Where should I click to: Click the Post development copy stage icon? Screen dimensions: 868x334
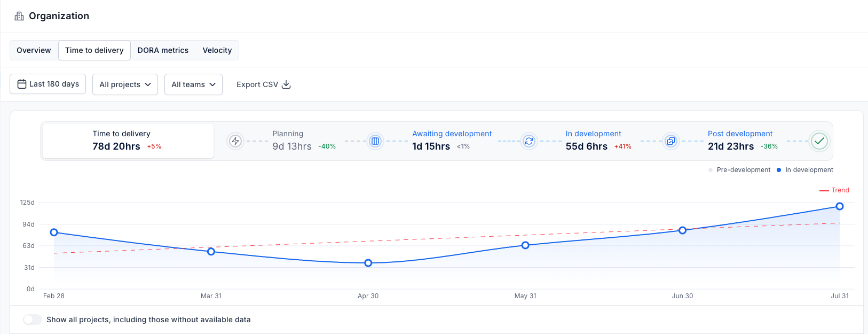click(671, 141)
